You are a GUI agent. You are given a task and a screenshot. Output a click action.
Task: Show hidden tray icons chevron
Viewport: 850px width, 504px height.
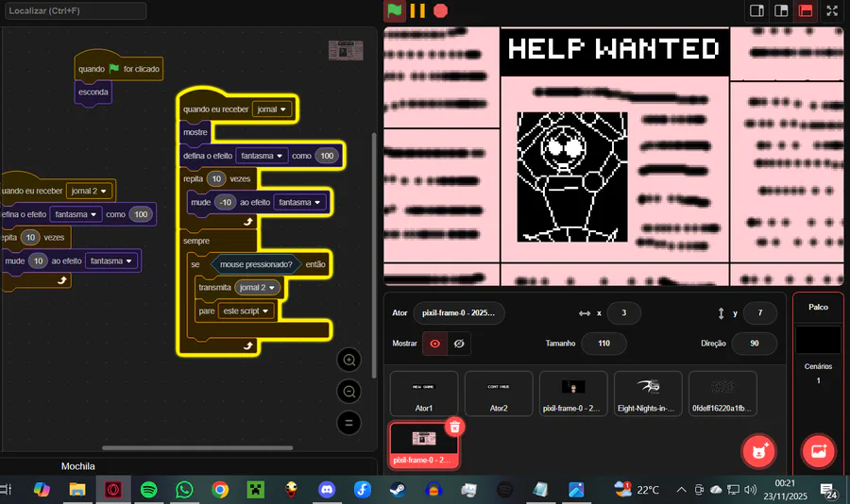click(681, 490)
